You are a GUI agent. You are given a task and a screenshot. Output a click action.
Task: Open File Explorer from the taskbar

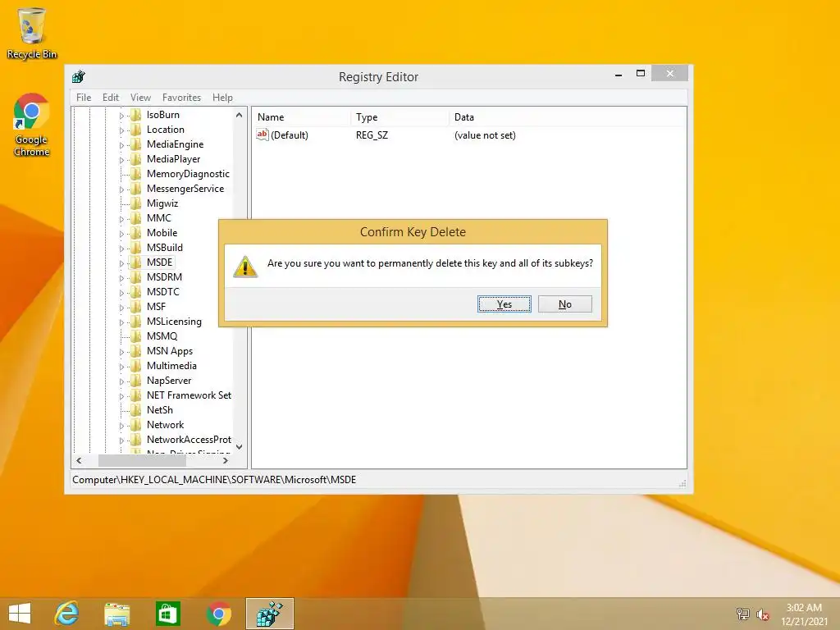[x=116, y=614]
